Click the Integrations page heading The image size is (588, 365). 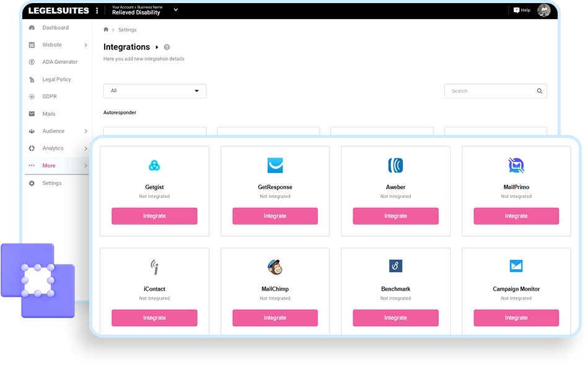tap(127, 47)
